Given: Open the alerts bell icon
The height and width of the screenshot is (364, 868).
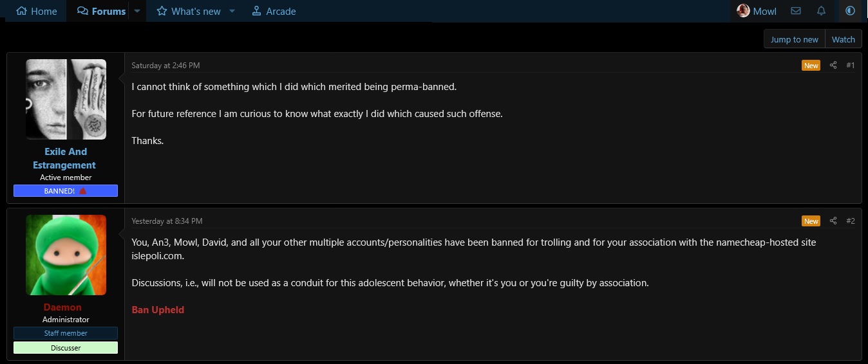Looking at the screenshot, I should [x=821, y=11].
